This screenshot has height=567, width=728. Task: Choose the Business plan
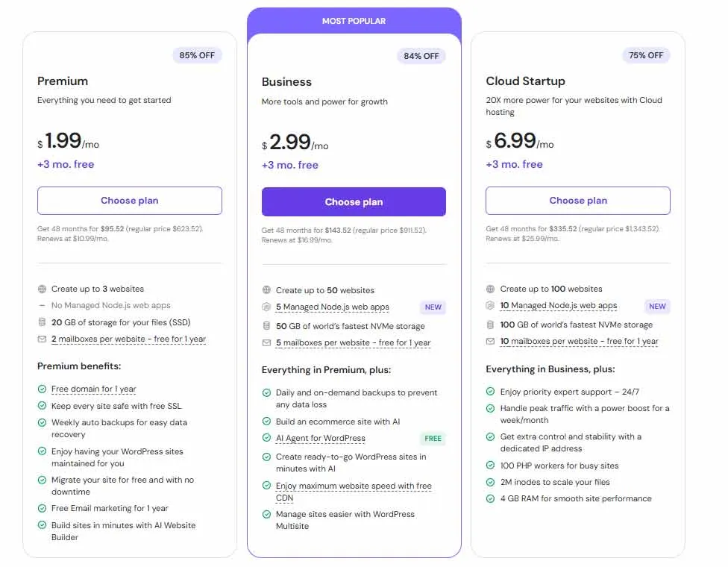(x=354, y=201)
